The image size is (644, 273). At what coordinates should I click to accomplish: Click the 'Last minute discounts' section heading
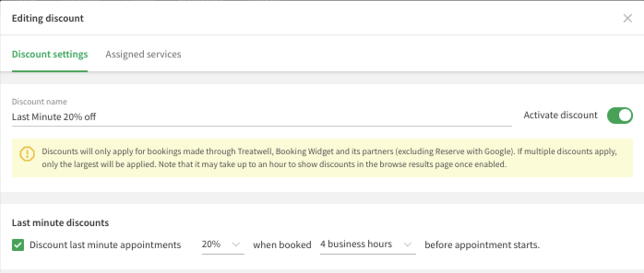[x=60, y=223]
